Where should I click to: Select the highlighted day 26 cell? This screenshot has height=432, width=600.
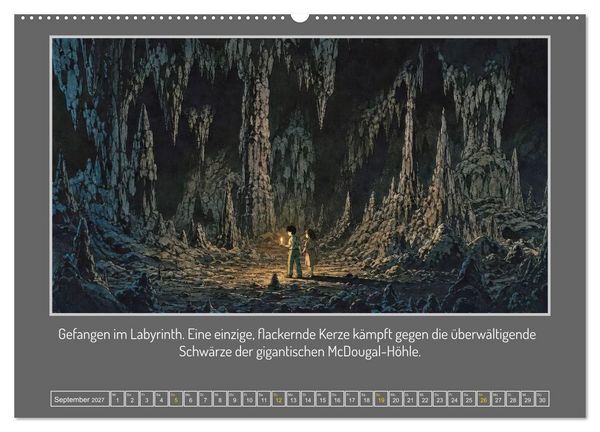pyautogui.click(x=483, y=399)
